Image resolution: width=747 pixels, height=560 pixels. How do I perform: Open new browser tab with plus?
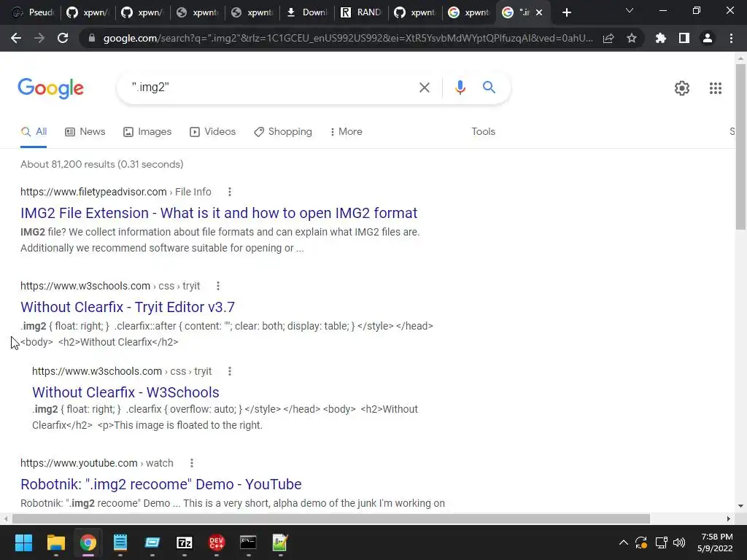566,13
